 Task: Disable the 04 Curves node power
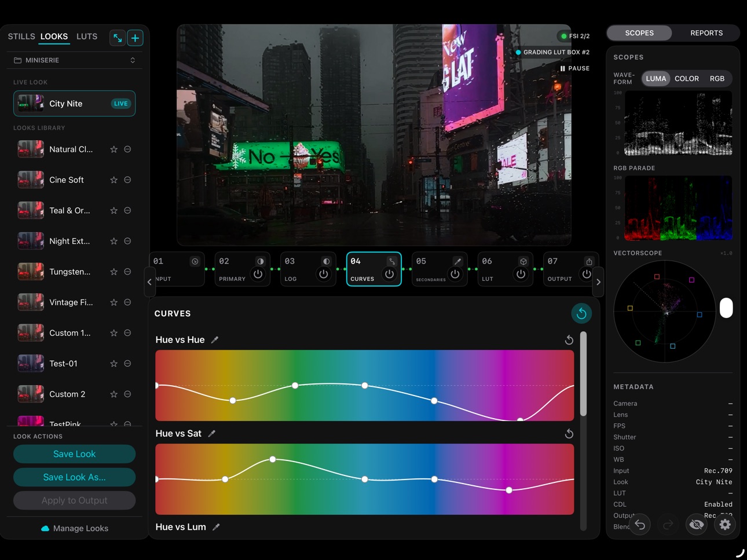click(390, 274)
